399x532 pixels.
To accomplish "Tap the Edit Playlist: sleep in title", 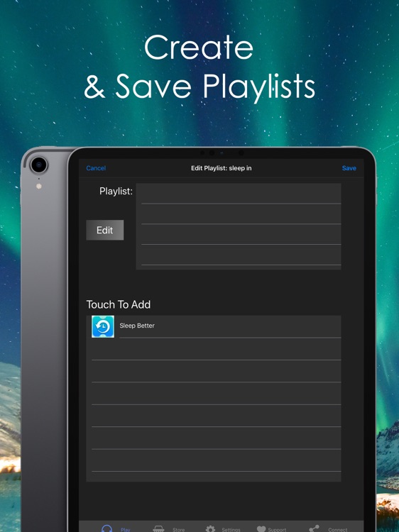I will tap(221, 168).
